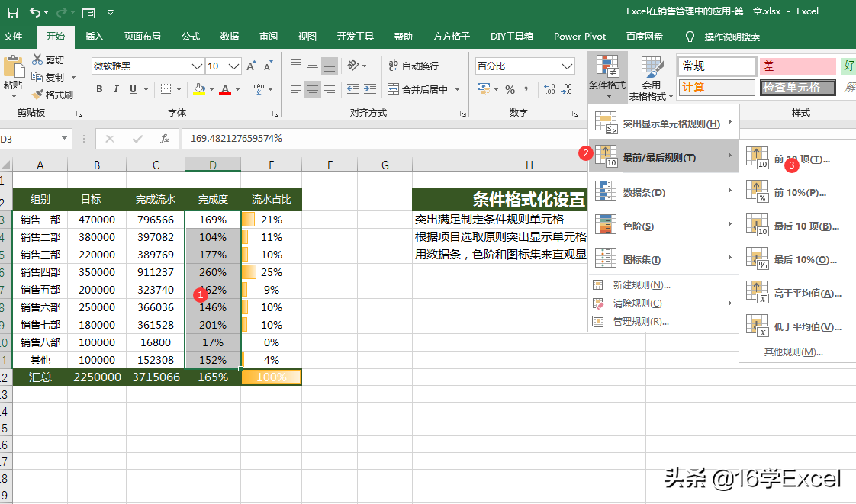Image resolution: width=856 pixels, height=504 pixels.
Task: Apply the percent style icon
Action: click(510, 89)
